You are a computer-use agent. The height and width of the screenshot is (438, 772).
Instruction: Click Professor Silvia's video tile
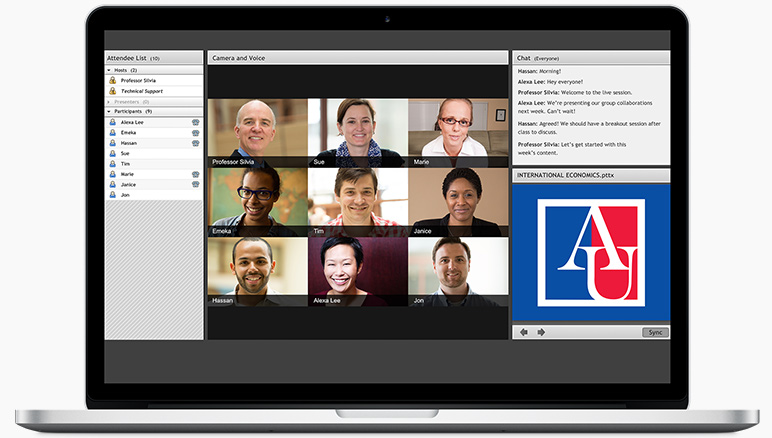point(257,131)
